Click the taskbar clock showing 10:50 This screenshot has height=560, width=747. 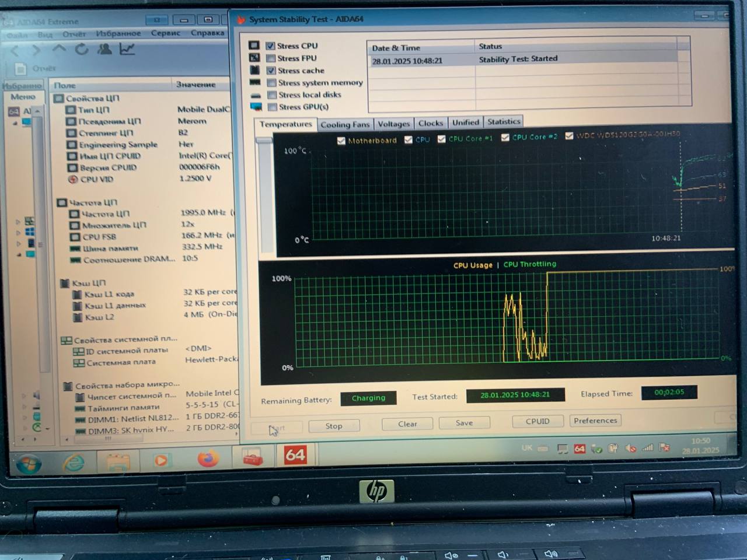click(x=701, y=446)
